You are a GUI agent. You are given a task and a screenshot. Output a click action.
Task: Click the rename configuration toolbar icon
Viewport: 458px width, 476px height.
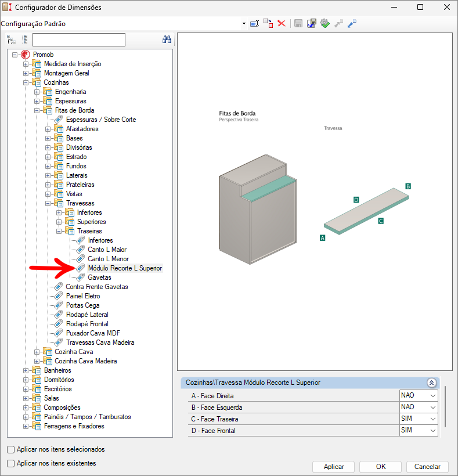254,23
